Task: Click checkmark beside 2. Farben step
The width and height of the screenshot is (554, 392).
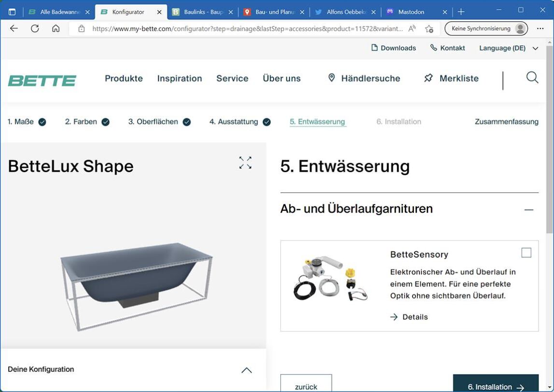Action: click(x=105, y=122)
